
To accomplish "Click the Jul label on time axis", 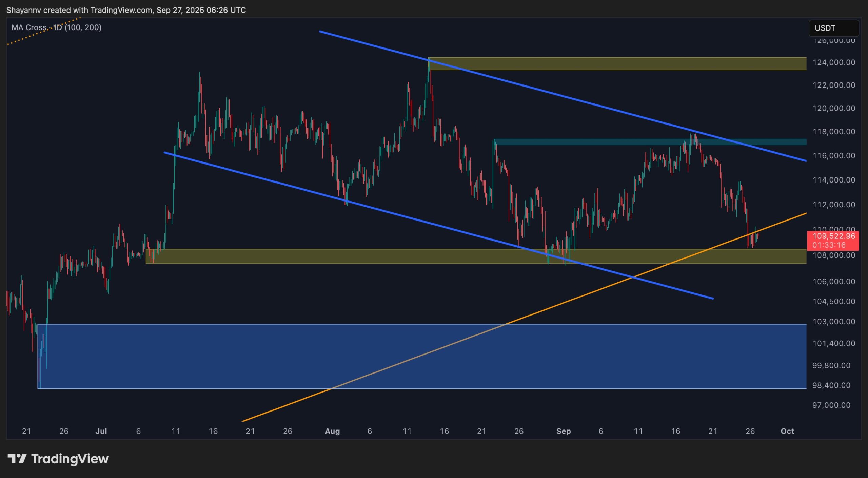I will (x=101, y=431).
